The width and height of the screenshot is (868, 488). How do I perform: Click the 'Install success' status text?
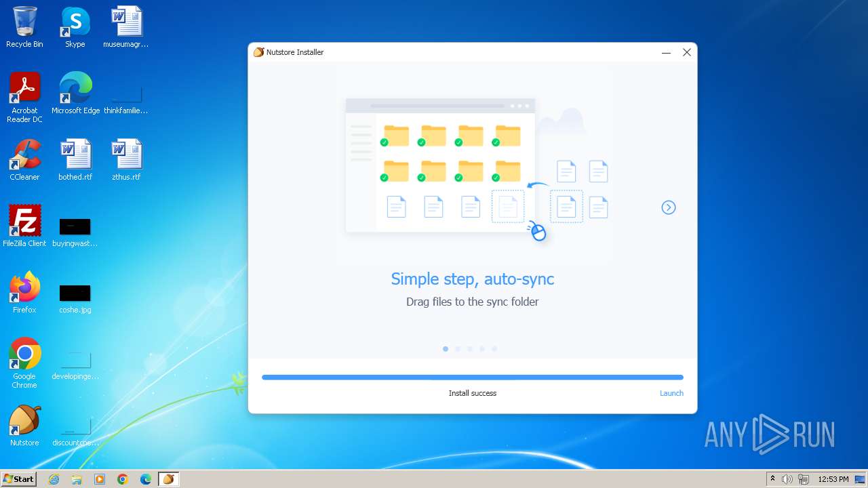click(473, 393)
